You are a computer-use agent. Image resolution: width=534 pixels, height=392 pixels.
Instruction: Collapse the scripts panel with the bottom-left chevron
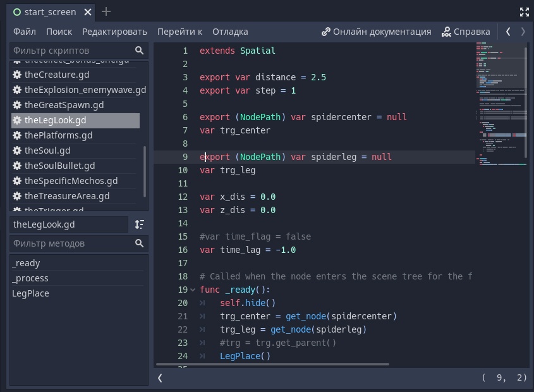point(160,377)
